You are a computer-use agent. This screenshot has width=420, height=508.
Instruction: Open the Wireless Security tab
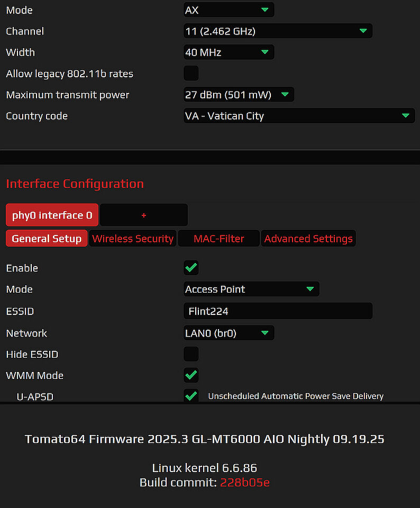coord(133,239)
